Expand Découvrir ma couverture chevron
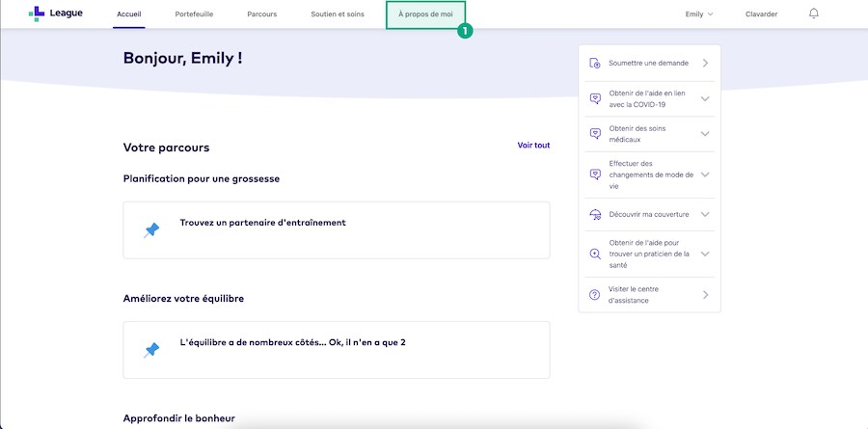 click(x=705, y=214)
